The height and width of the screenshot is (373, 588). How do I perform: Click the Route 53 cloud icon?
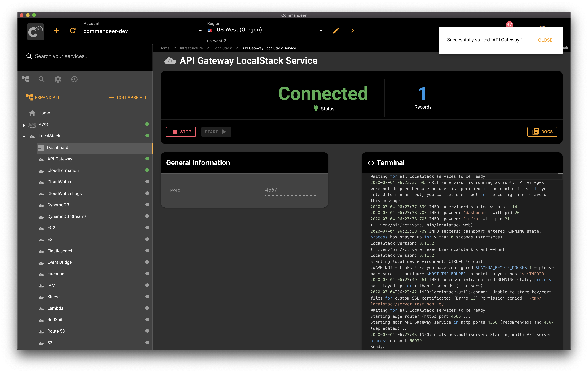pyautogui.click(x=41, y=332)
